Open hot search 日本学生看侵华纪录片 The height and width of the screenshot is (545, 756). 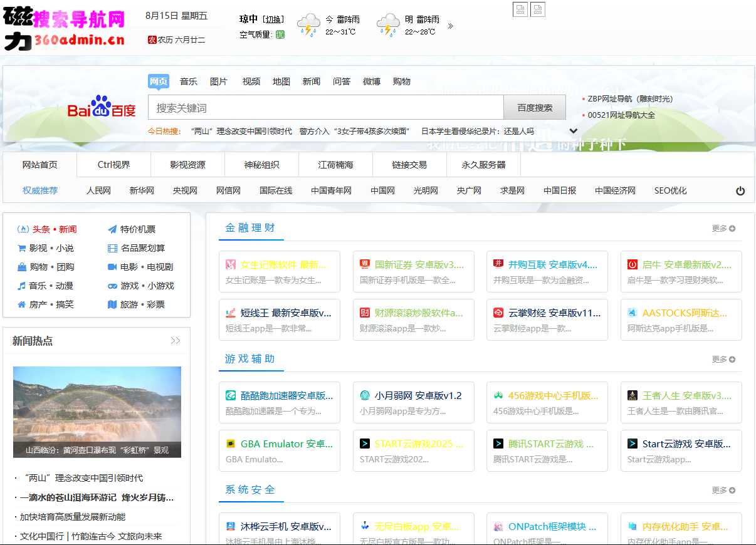478,131
